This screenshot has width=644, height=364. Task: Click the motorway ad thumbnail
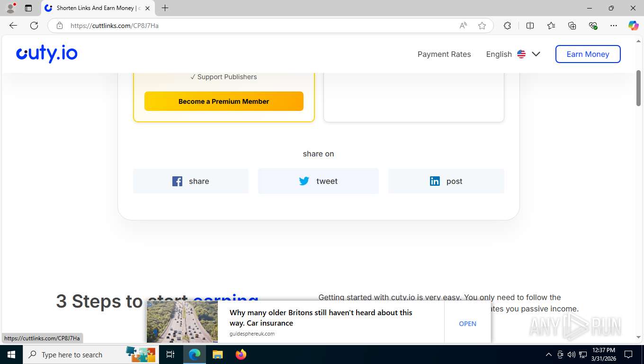tap(182, 322)
